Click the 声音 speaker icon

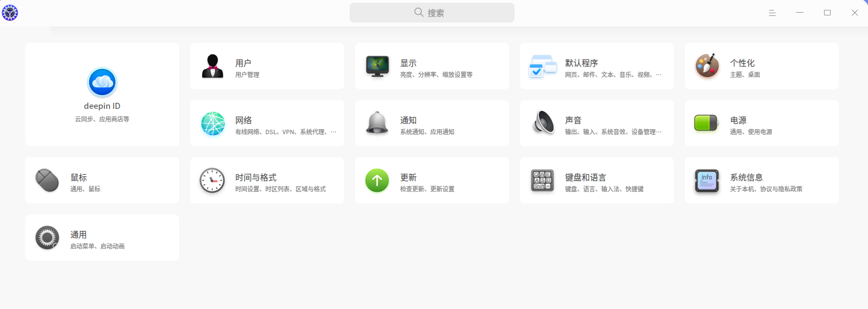coord(543,123)
